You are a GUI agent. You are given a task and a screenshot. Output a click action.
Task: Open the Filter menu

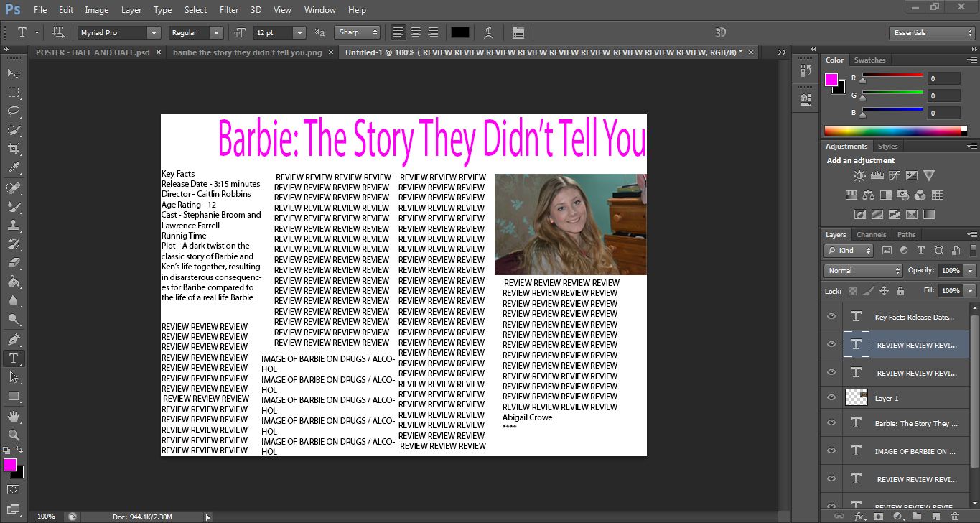(229, 10)
